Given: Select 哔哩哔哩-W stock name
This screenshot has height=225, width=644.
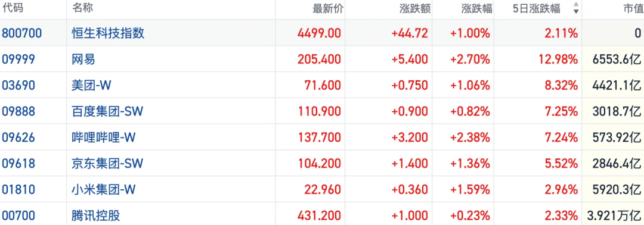Looking at the screenshot, I should (x=104, y=137).
